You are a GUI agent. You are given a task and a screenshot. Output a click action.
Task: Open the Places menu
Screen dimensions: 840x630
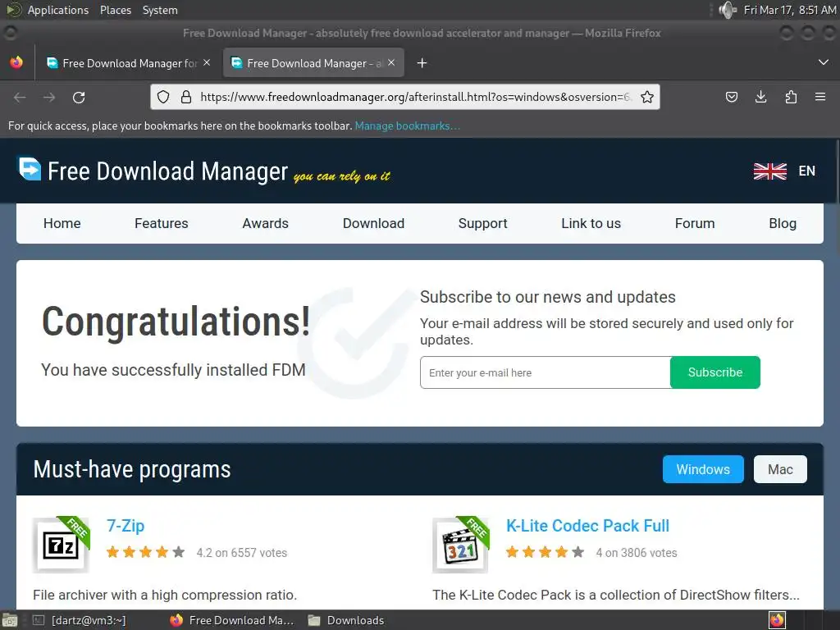coord(115,10)
